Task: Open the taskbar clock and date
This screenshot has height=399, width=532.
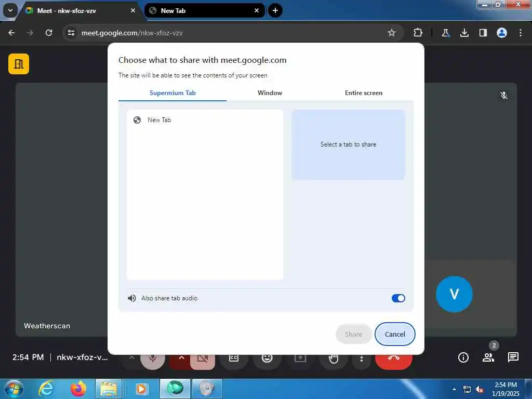Action: click(x=506, y=389)
